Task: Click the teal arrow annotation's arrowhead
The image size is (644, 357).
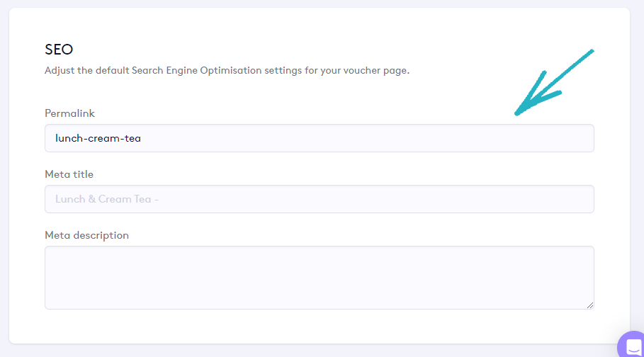Action: coord(520,111)
